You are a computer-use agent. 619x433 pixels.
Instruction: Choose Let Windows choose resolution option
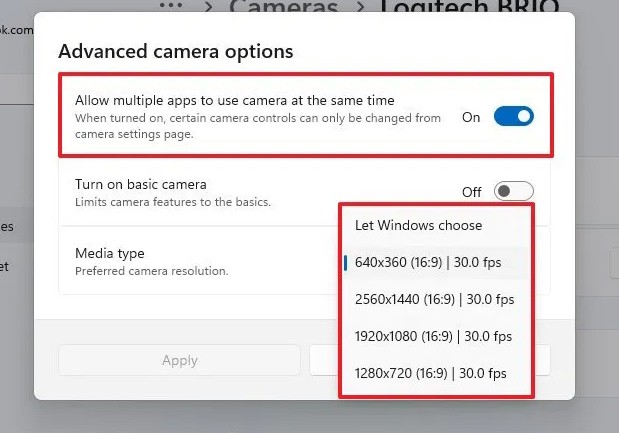(418, 225)
